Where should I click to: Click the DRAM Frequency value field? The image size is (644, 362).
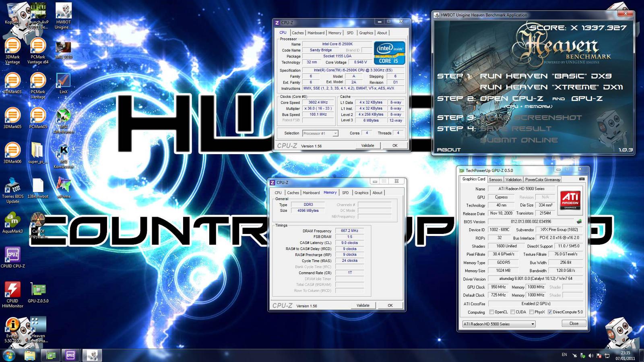[349, 231]
